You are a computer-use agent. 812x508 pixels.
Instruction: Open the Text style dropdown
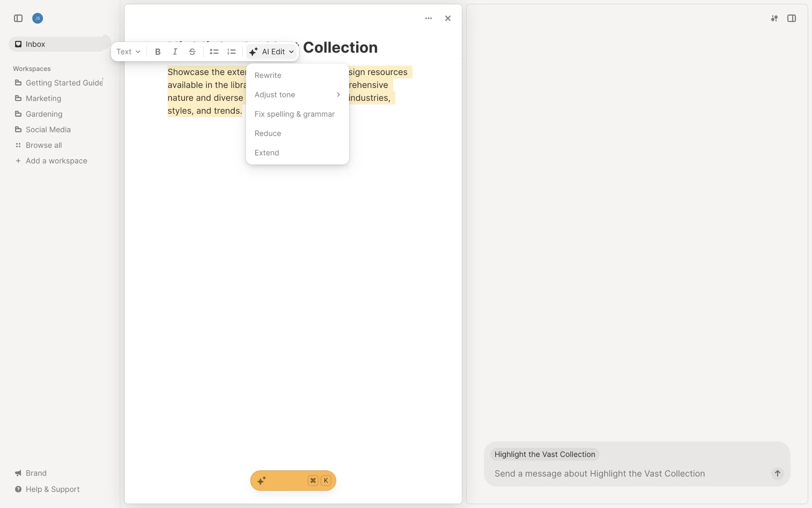pyautogui.click(x=128, y=52)
